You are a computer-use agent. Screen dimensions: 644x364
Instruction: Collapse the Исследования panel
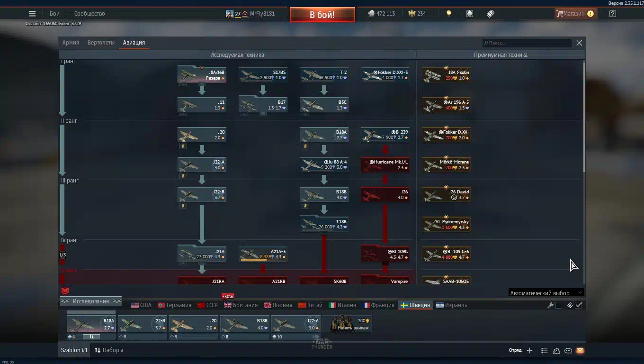pyautogui.click(x=90, y=301)
